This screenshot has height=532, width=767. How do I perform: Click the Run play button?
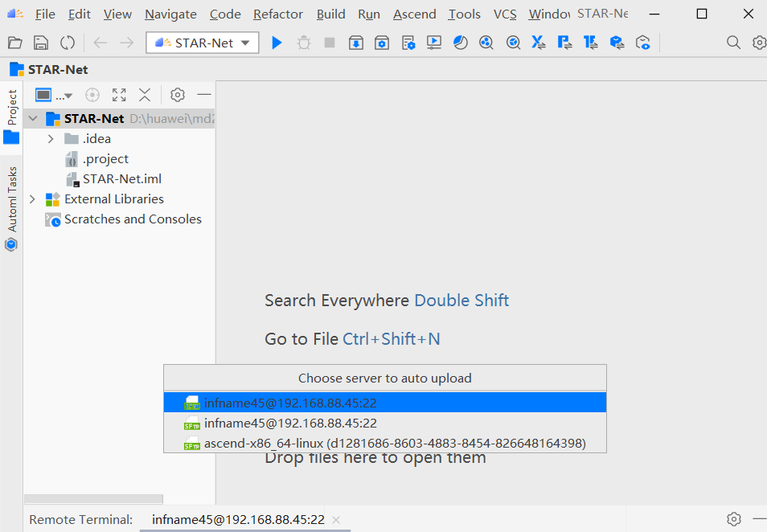(277, 43)
